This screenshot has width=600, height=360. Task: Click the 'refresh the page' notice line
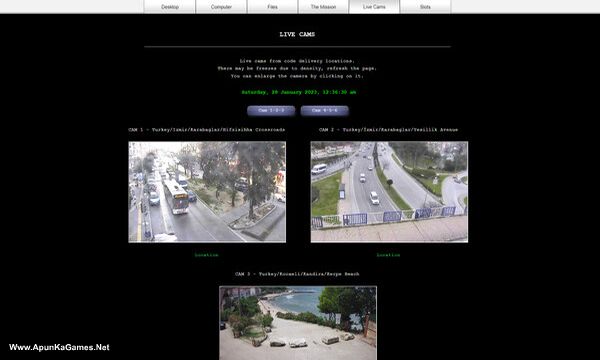297,68
